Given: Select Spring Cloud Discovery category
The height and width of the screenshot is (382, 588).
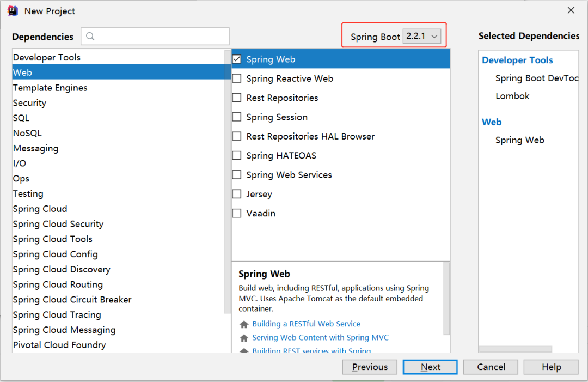Looking at the screenshot, I should coord(118,269).
